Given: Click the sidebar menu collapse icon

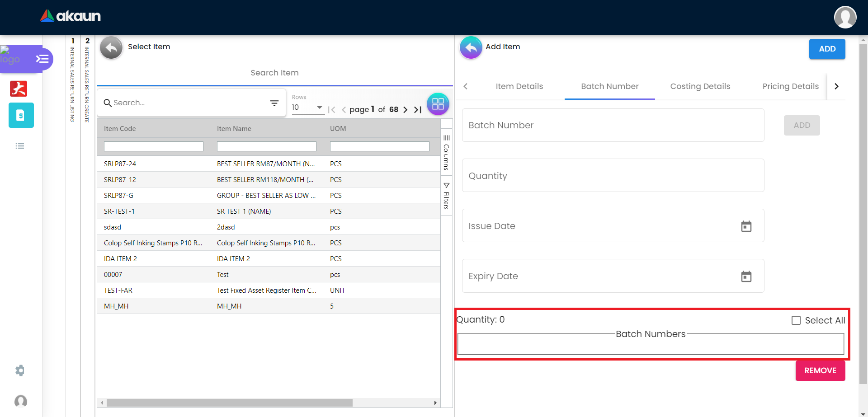Looking at the screenshot, I should [x=42, y=59].
